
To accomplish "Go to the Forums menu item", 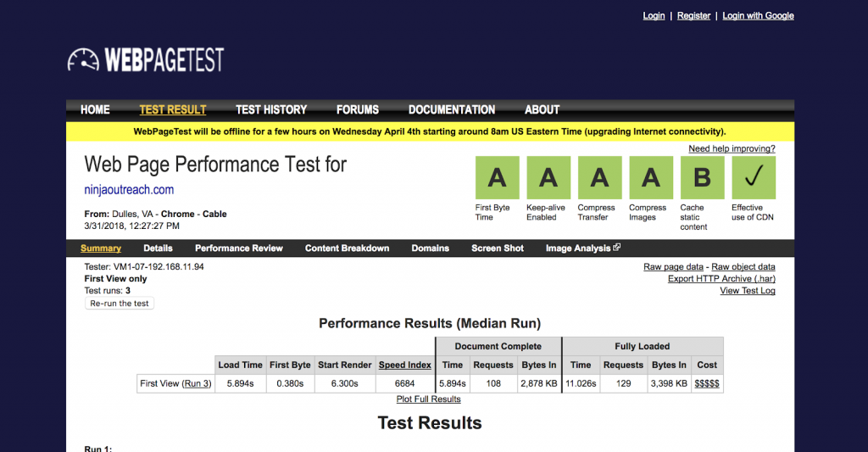I will 357,109.
